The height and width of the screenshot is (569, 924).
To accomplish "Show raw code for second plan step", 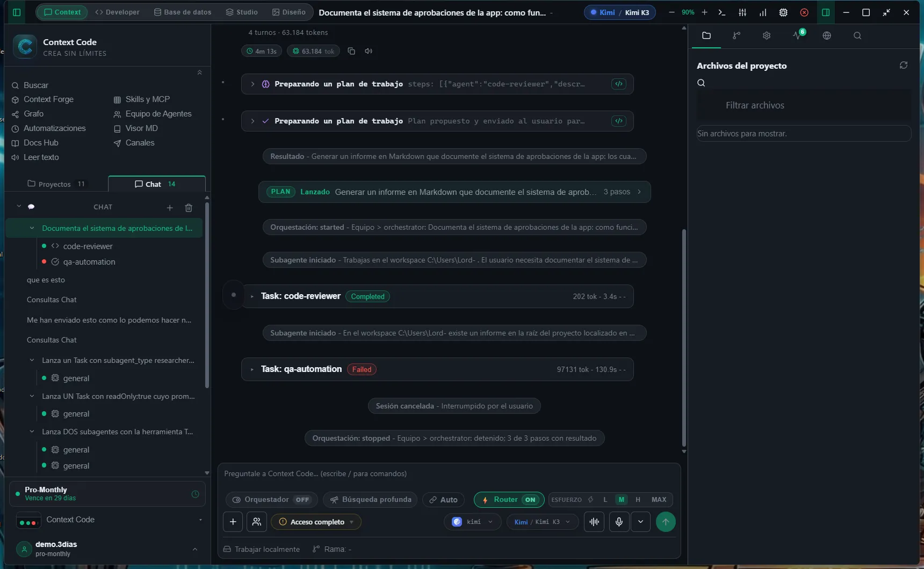I will click(x=619, y=121).
